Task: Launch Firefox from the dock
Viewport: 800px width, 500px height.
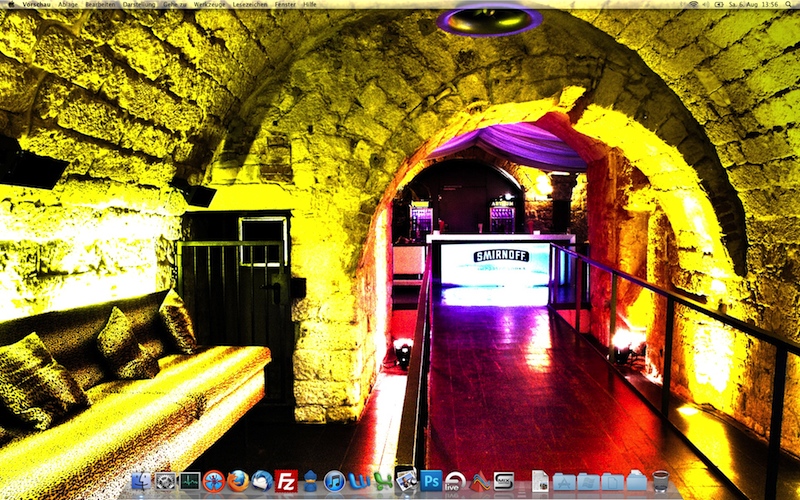Action: tap(238, 481)
